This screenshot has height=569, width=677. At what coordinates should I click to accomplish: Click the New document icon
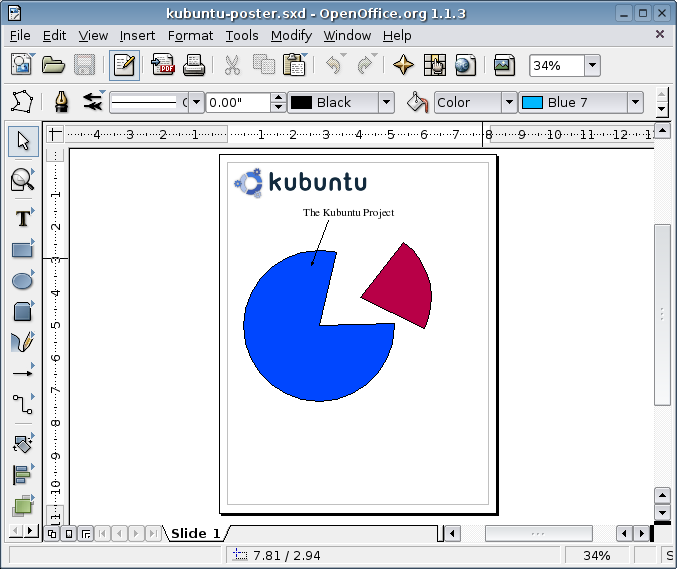pyautogui.click(x=22, y=65)
